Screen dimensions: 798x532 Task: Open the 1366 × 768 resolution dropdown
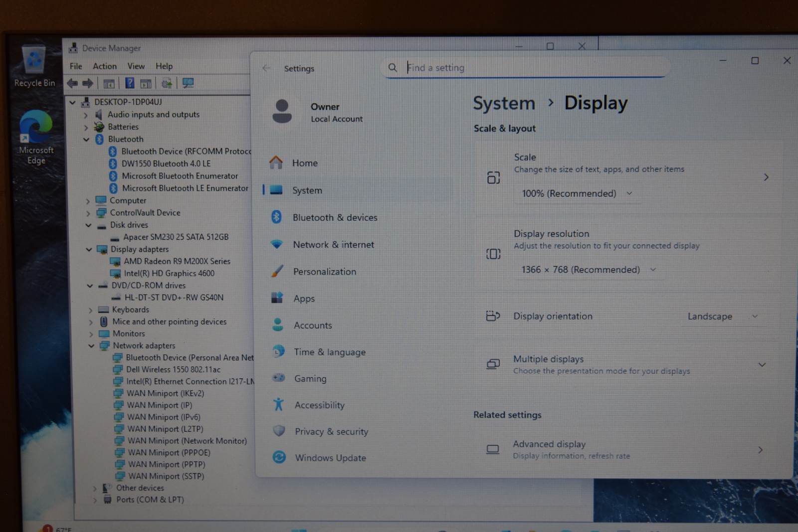(589, 270)
